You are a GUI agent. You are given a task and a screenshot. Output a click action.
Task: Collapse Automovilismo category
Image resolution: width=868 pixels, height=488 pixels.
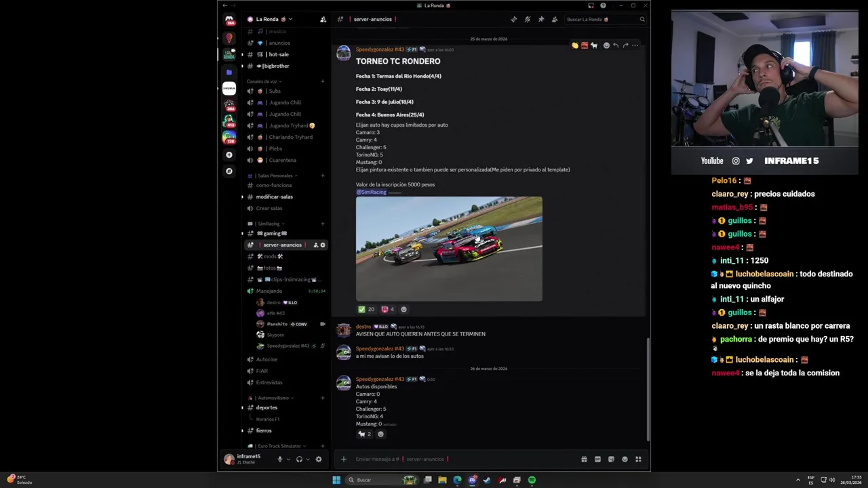point(270,398)
